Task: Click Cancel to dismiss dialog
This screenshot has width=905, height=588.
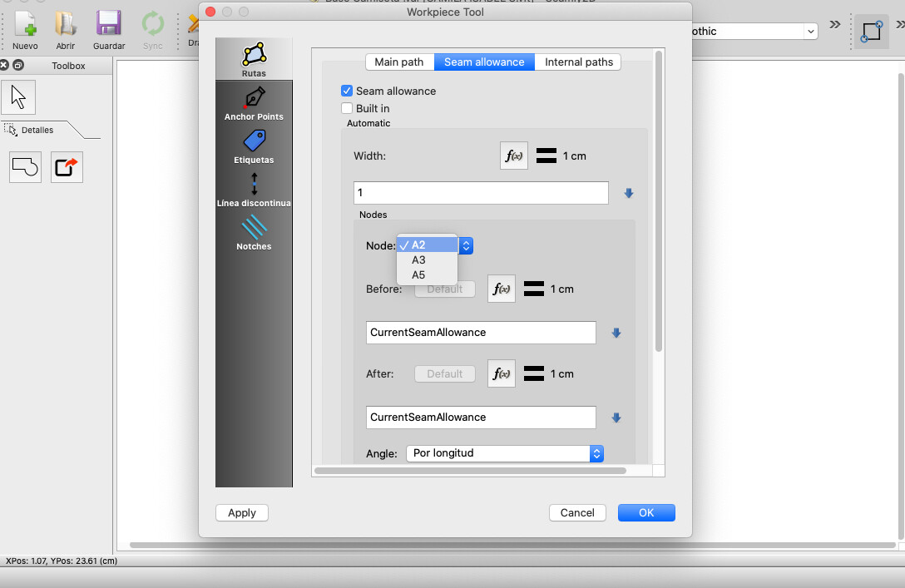Action: pyautogui.click(x=577, y=513)
